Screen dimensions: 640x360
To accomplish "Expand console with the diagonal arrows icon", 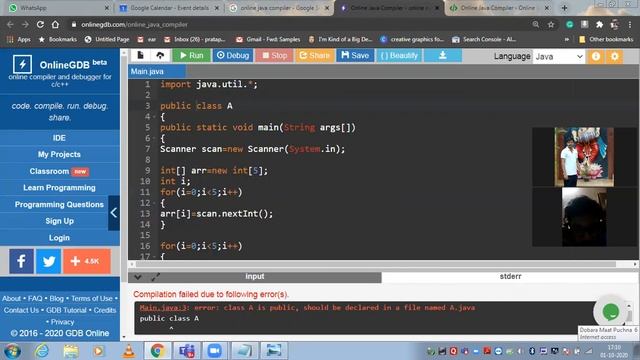I will pyautogui.click(x=156, y=277).
